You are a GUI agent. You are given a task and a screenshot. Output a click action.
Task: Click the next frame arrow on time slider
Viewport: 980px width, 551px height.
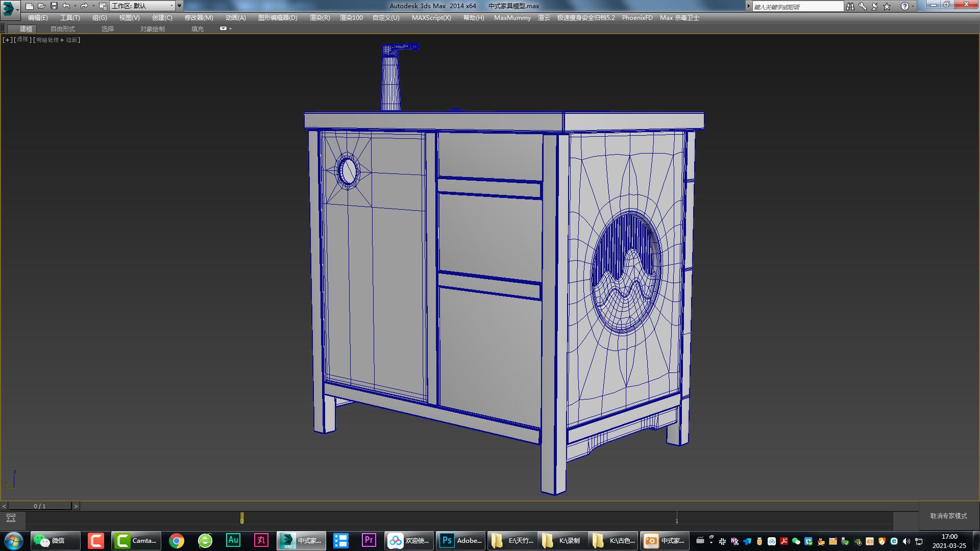pyautogui.click(x=76, y=506)
